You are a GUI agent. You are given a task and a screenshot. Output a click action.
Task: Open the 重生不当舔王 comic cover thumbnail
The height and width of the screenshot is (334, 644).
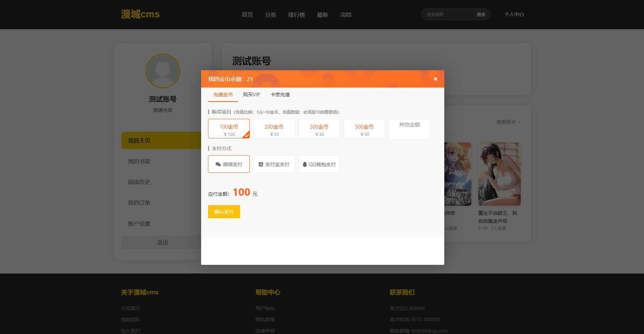499,174
